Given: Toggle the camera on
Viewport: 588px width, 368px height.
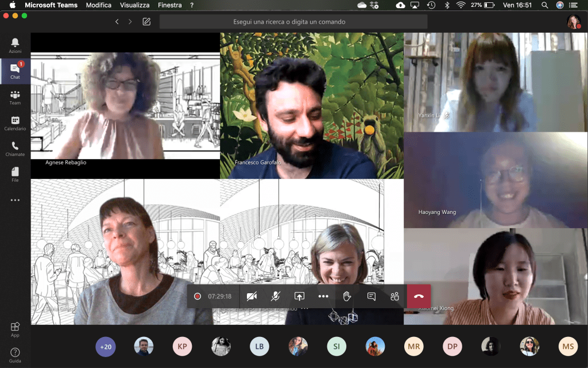Looking at the screenshot, I should click(x=252, y=296).
